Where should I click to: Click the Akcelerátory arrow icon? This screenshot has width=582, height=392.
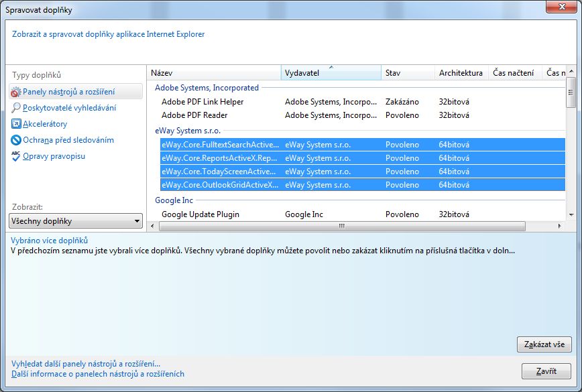tap(16, 124)
